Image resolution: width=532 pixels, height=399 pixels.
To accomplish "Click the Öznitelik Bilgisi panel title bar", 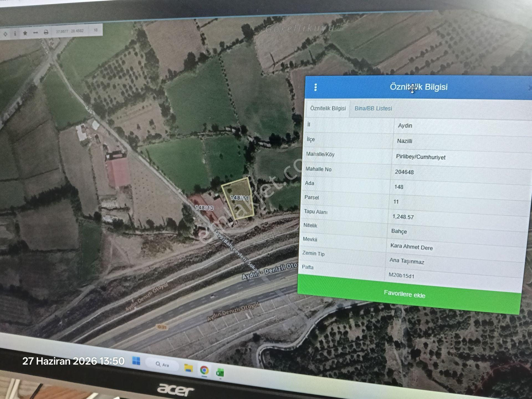I will (418, 87).
